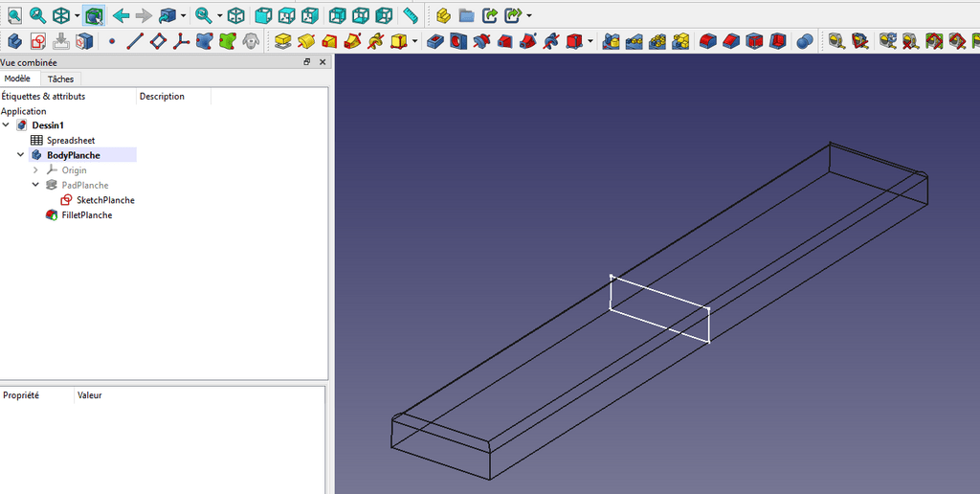This screenshot has width=980, height=494.
Task: Select the Measure linear tool
Action: [x=836, y=41]
